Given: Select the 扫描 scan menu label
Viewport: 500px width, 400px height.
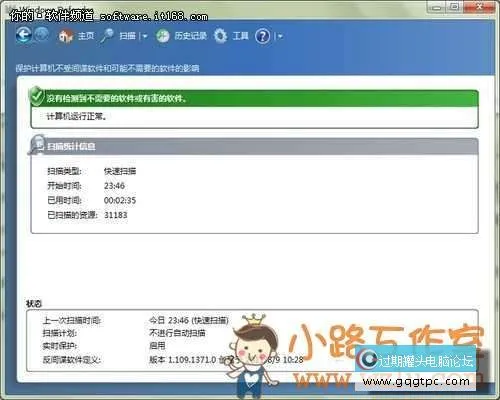Looking at the screenshot, I should 127,36.
